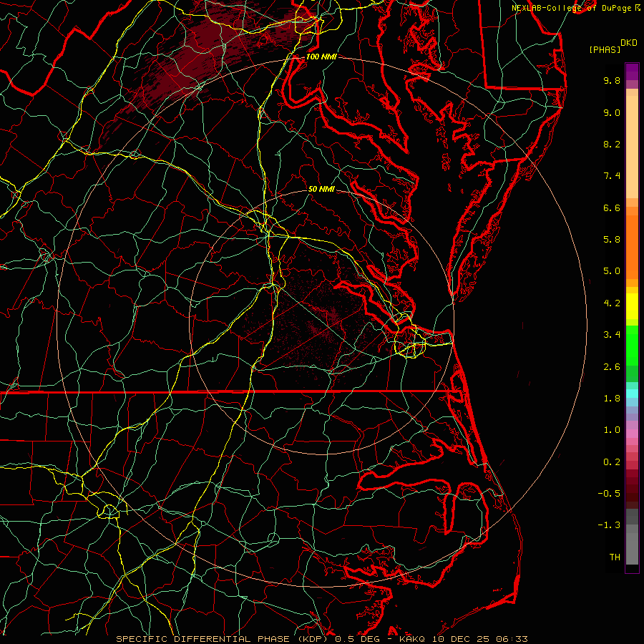Click the TH label on the scale
The image size is (644, 644).
(615, 557)
